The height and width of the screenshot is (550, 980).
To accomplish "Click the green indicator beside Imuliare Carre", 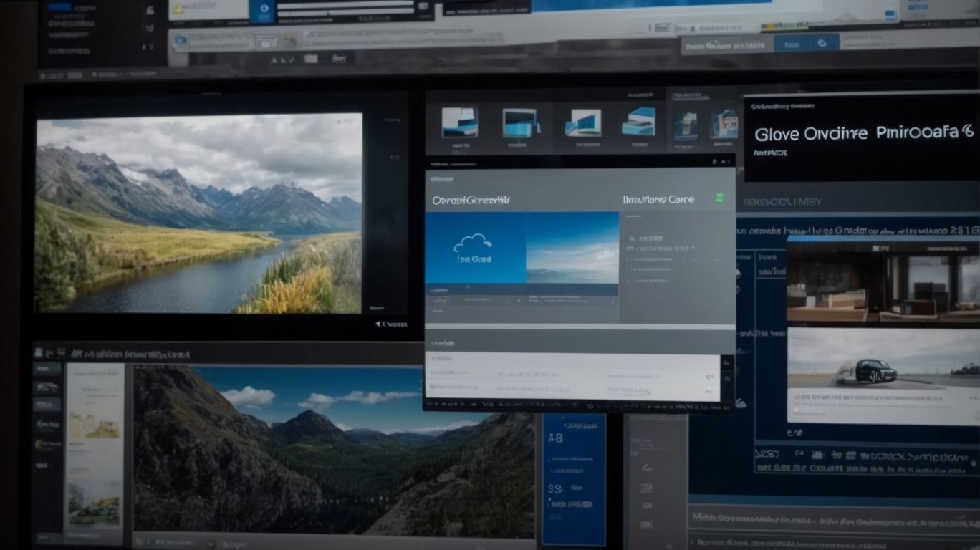I will (x=719, y=198).
